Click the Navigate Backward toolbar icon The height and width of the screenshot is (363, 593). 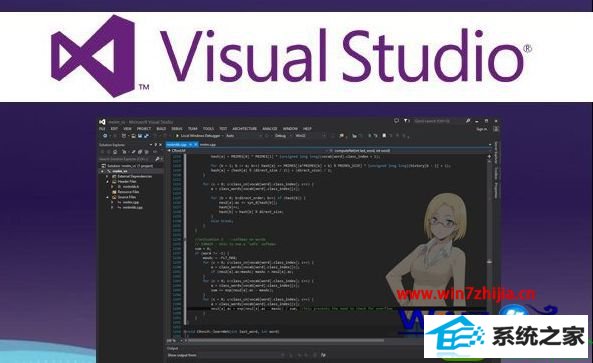(106, 136)
